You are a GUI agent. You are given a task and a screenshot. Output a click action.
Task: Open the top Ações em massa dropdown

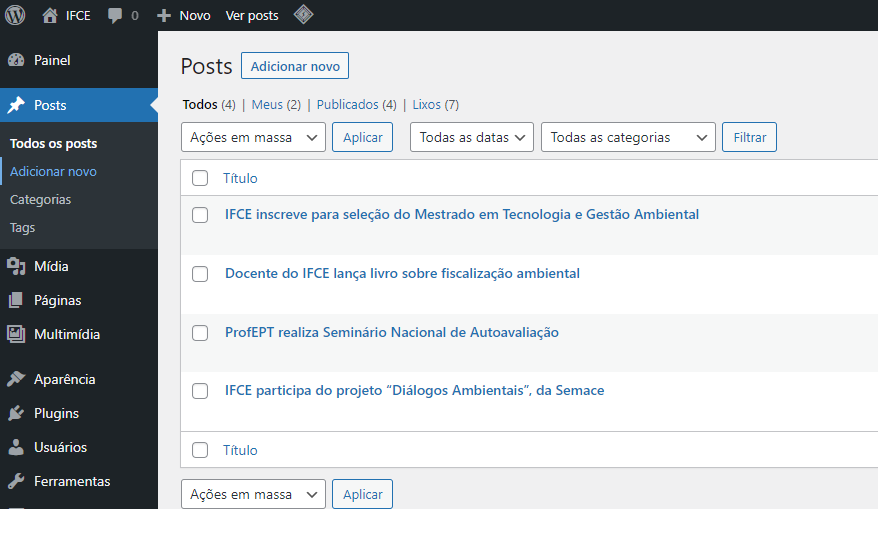tap(253, 137)
